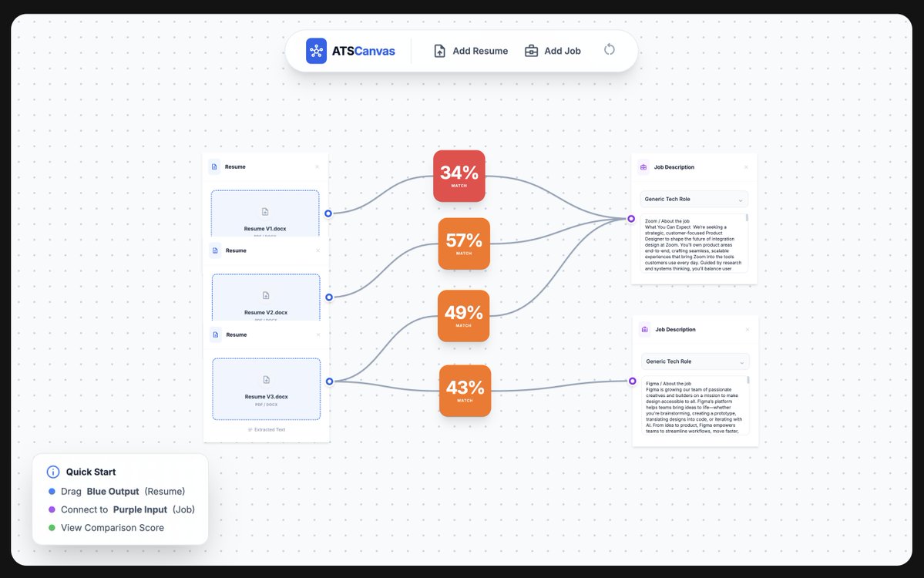Close the bottom Job Description node
Image resolution: width=924 pixels, height=578 pixels.
[746, 329]
